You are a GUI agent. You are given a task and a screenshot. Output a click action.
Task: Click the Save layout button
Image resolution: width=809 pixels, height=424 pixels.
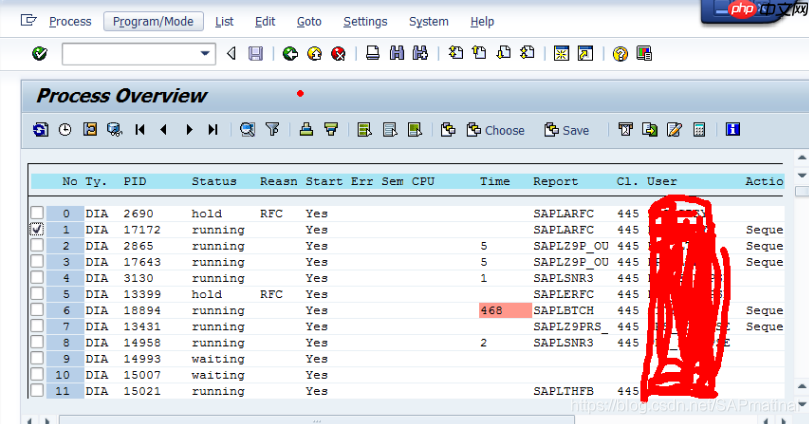coord(567,130)
